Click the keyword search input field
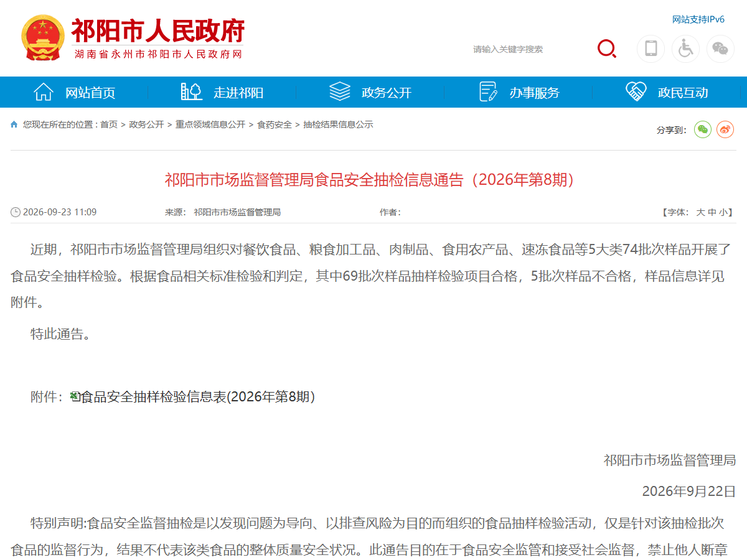 (x=529, y=49)
